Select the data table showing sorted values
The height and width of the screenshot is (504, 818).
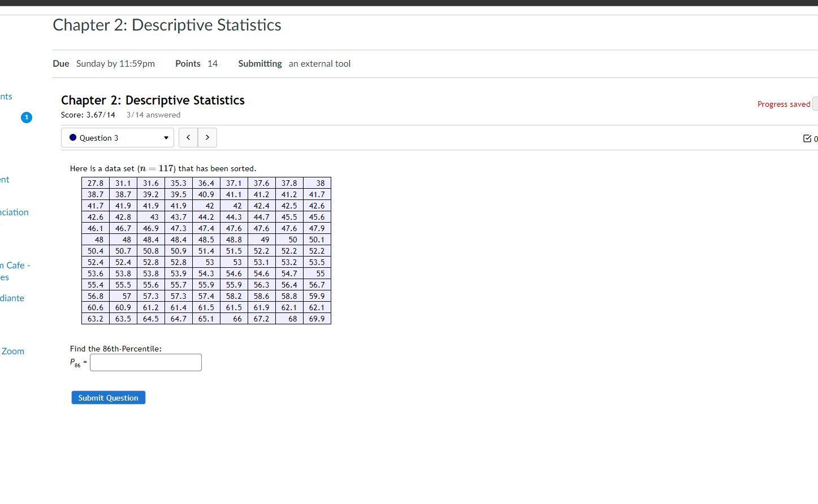(206, 251)
